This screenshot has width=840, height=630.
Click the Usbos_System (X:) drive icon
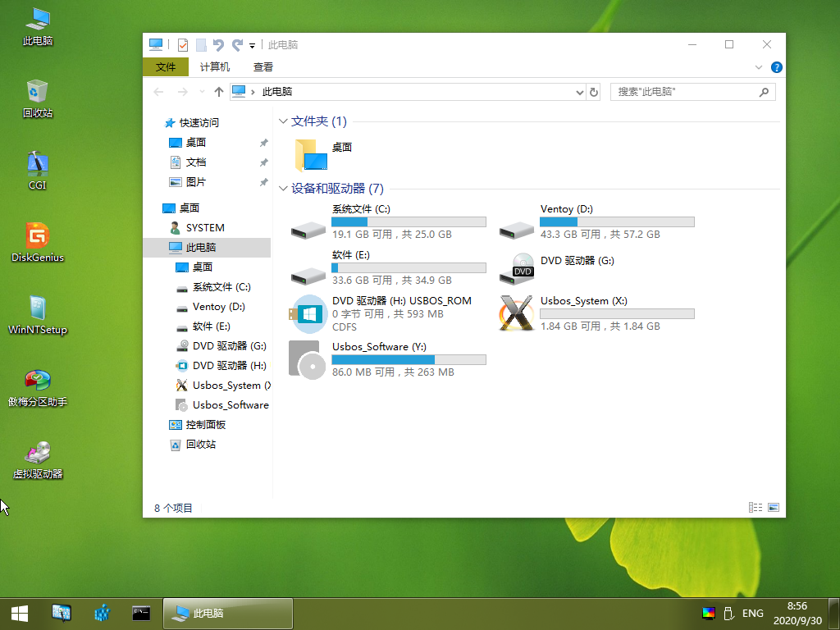[x=517, y=313]
